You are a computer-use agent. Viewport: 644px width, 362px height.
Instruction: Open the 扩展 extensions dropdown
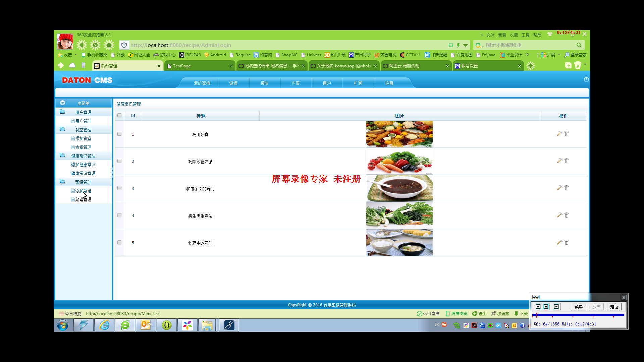coord(559,55)
